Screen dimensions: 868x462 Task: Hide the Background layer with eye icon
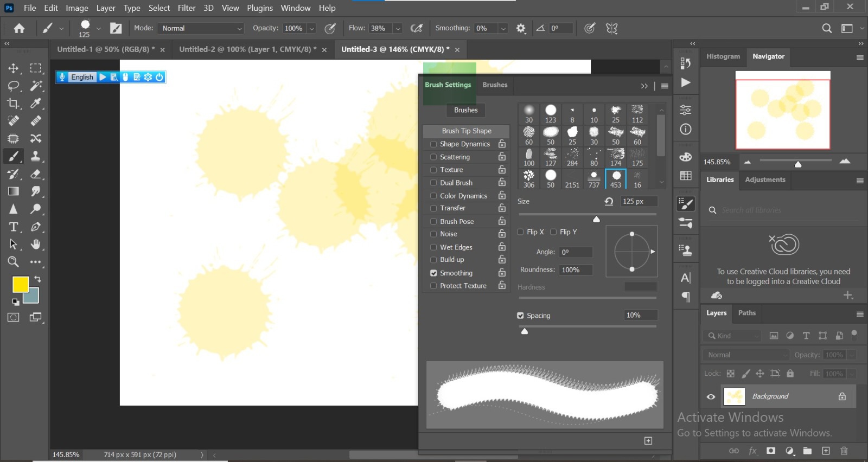tap(711, 396)
